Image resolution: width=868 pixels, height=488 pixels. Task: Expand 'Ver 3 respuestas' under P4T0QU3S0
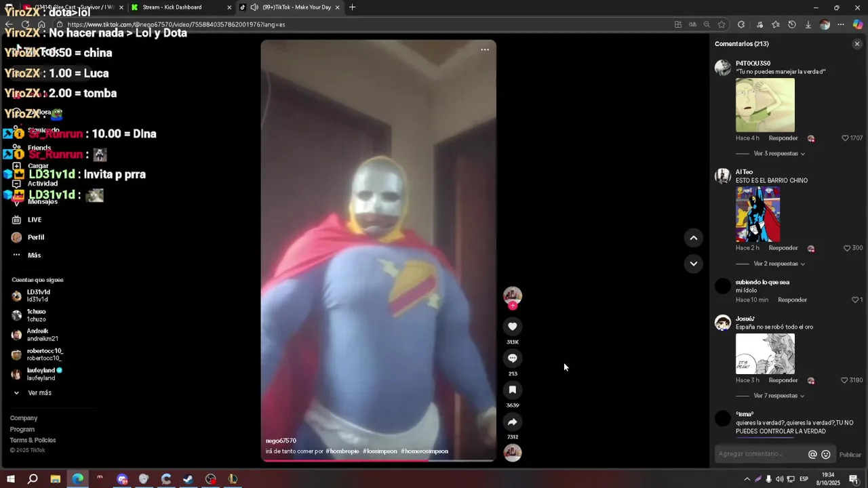click(779, 154)
